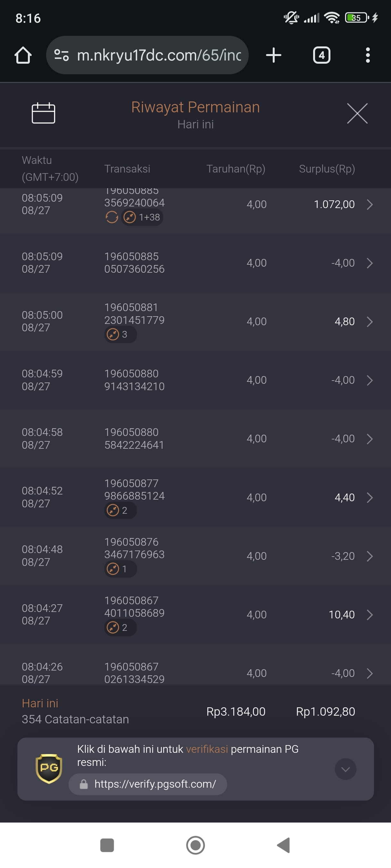391x868 pixels.
Task: Expand the 08:05:00 transaction with 4,80 surplus
Action: (370, 321)
